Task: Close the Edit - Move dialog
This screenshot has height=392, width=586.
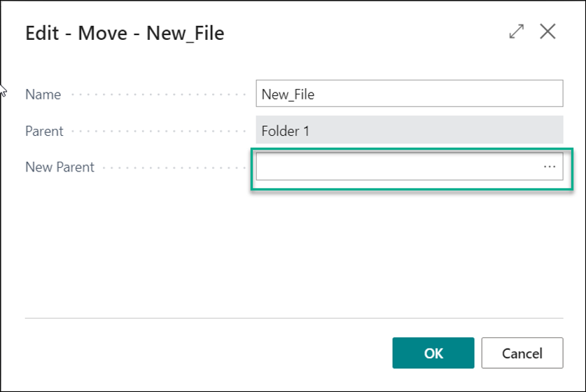Action: (547, 32)
